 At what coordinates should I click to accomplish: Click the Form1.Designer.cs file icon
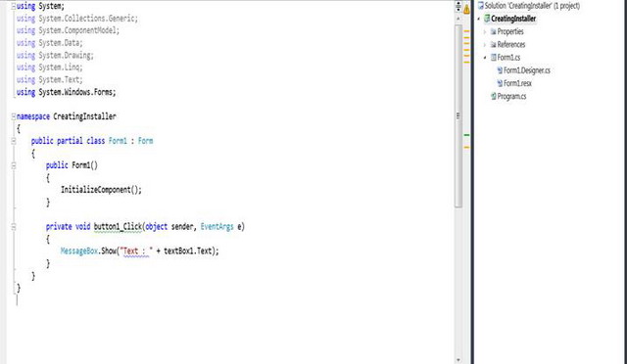click(x=500, y=70)
